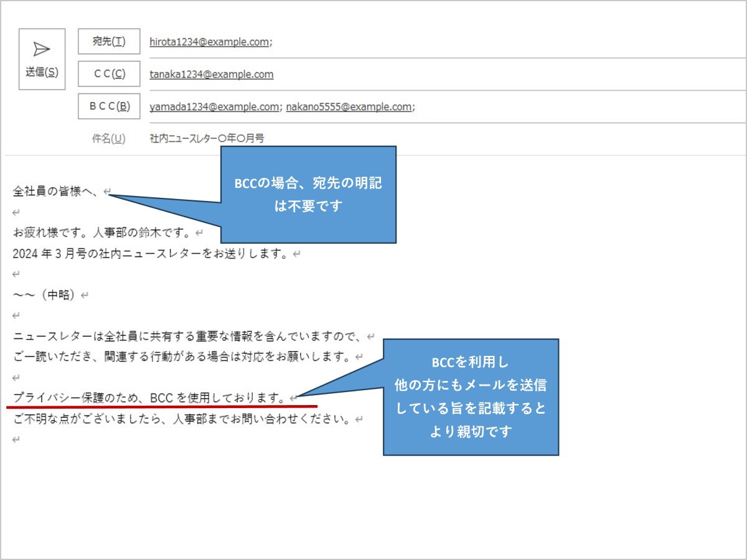This screenshot has width=747, height=560.
Task: Click inside the CC input field
Action: coord(436,74)
